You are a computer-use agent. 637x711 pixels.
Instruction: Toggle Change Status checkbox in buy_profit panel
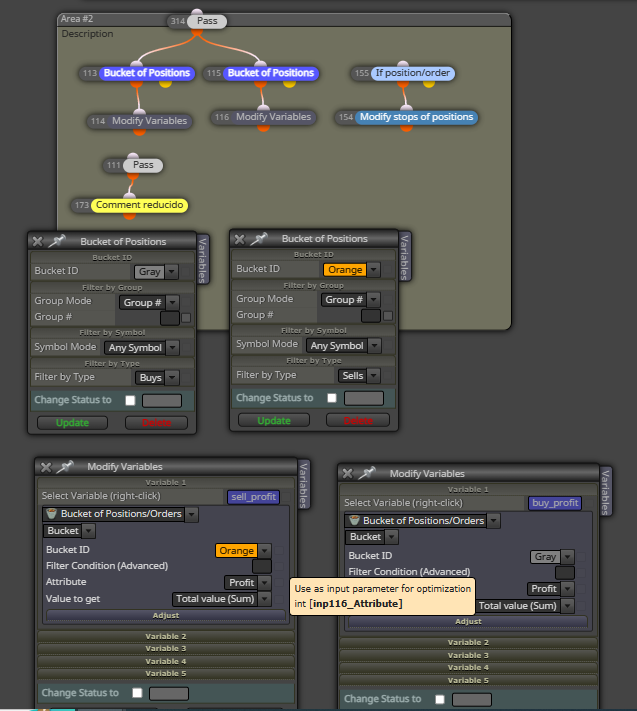[440, 699]
